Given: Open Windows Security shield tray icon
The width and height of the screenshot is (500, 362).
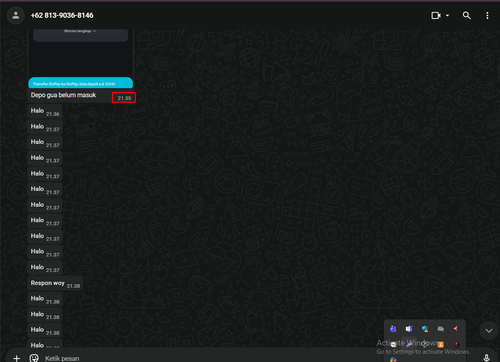Looking at the screenshot, I should point(425,329).
